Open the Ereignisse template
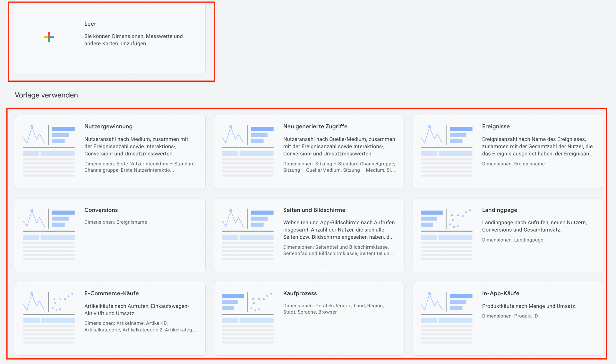Image resolution: width=616 pixels, height=364 pixels. [508, 152]
